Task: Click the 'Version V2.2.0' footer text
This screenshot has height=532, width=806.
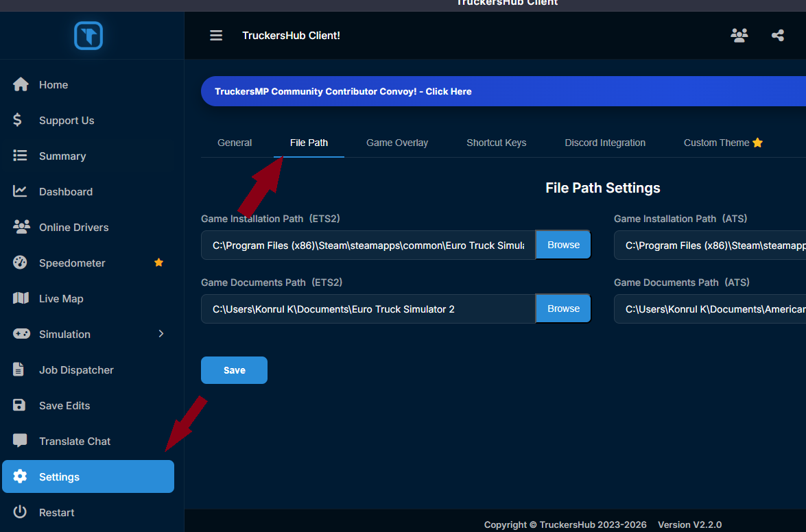Action: (x=689, y=524)
